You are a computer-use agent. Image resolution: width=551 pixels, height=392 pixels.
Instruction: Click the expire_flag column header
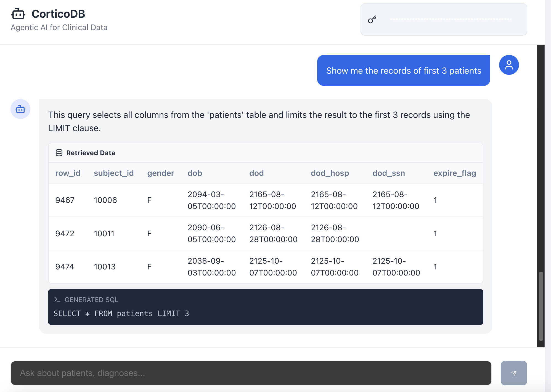pos(454,173)
